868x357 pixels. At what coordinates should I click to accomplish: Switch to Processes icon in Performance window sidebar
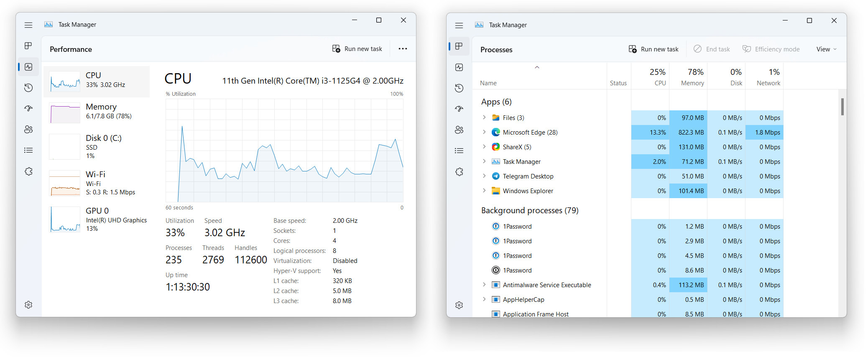[28, 46]
